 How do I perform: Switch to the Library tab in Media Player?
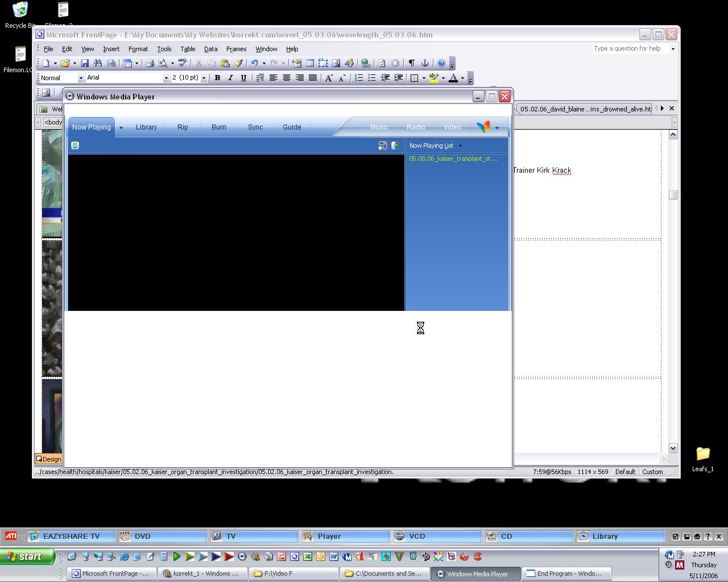pyautogui.click(x=146, y=127)
